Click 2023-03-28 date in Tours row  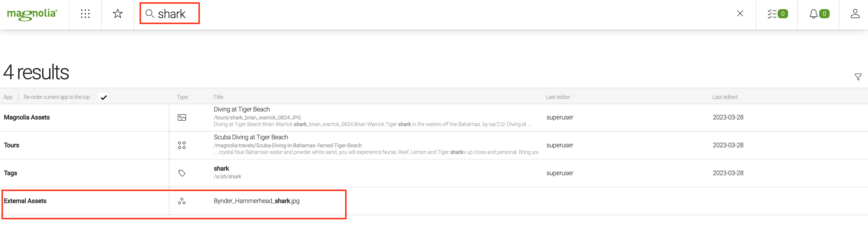click(728, 145)
